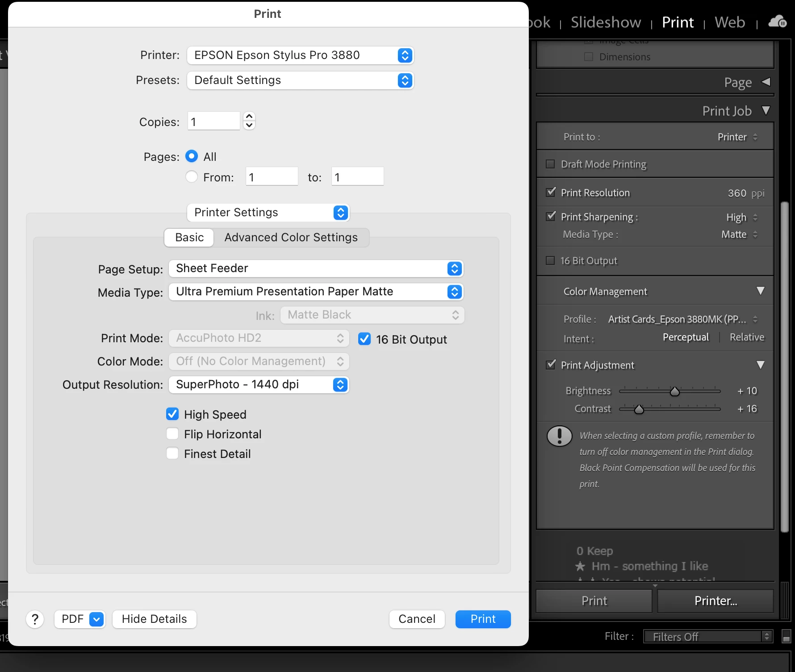795x672 pixels.
Task: Click the Page panel collapse triangle
Action: [766, 82]
